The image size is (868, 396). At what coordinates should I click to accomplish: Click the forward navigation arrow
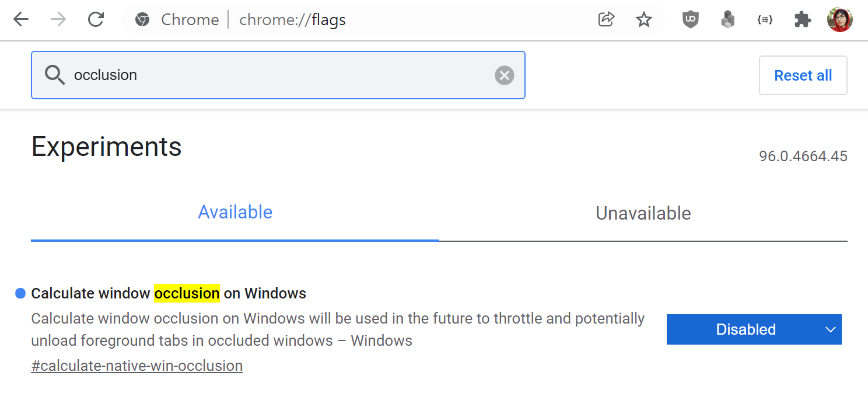click(58, 20)
